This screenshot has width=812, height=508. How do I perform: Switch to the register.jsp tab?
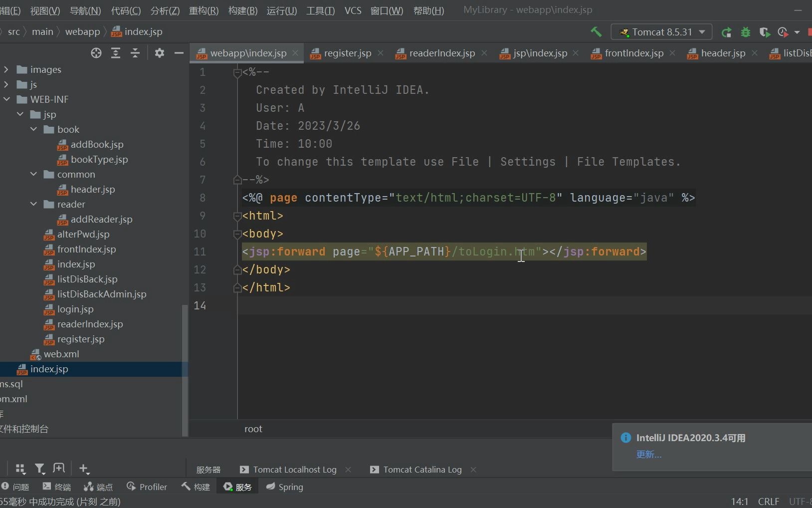click(347, 53)
